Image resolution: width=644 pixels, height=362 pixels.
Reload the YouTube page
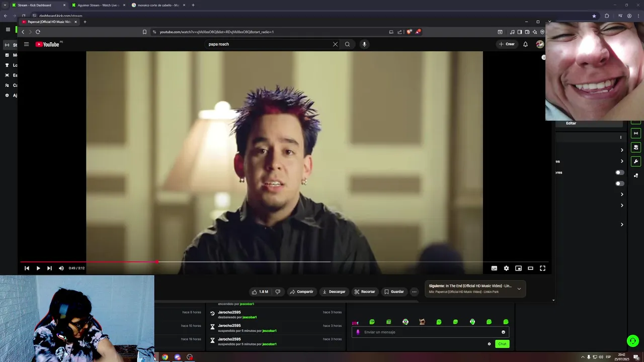[x=38, y=32]
